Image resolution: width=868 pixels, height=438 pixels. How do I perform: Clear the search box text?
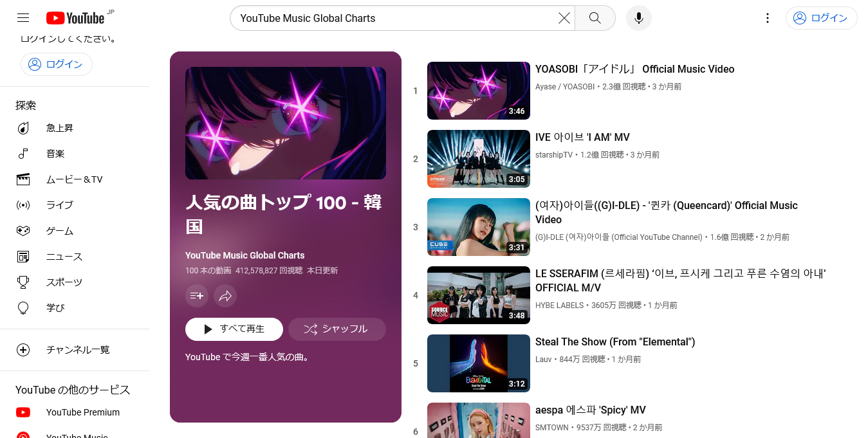pyautogui.click(x=564, y=18)
